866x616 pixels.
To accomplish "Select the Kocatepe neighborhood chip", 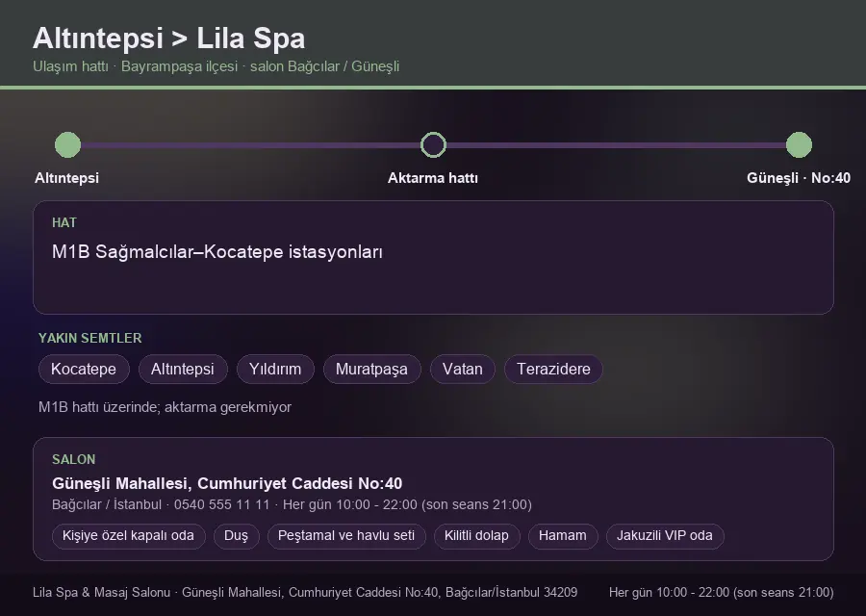I will (x=84, y=369).
